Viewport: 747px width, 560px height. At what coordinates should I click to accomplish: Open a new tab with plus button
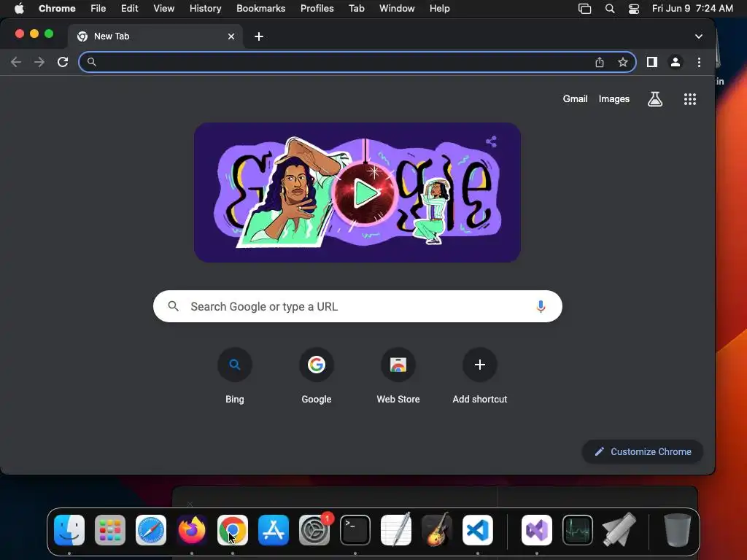(259, 36)
